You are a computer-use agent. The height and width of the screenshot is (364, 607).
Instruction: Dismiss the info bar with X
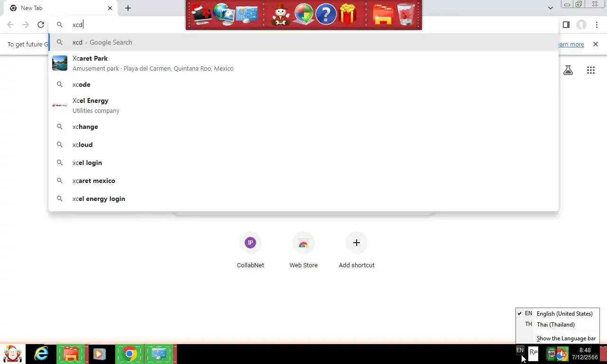pyautogui.click(x=596, y=44)
